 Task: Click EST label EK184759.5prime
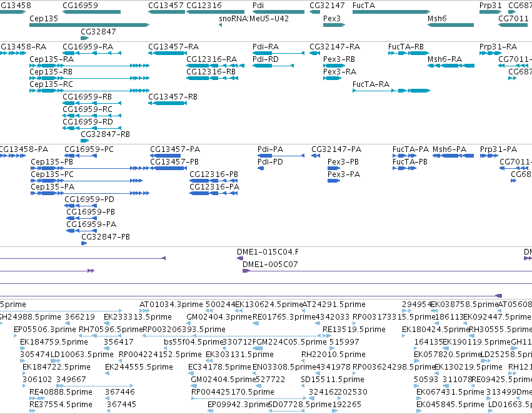pos(54,342)
